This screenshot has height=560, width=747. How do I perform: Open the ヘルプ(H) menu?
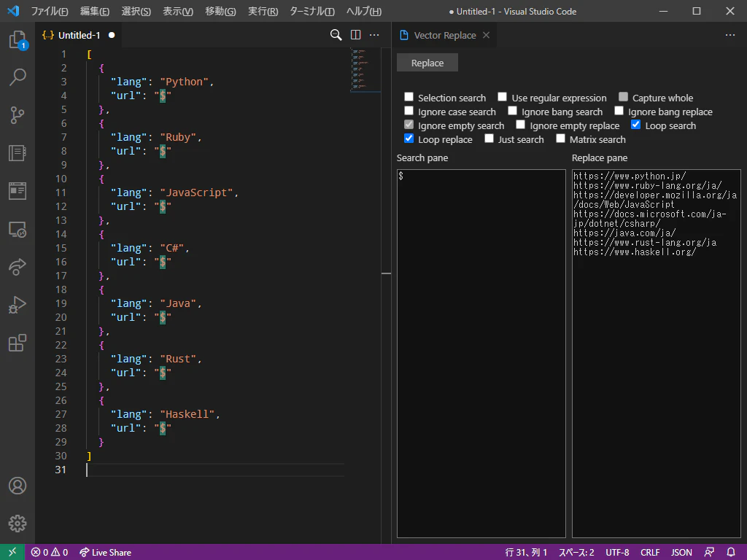pos(363,11)
